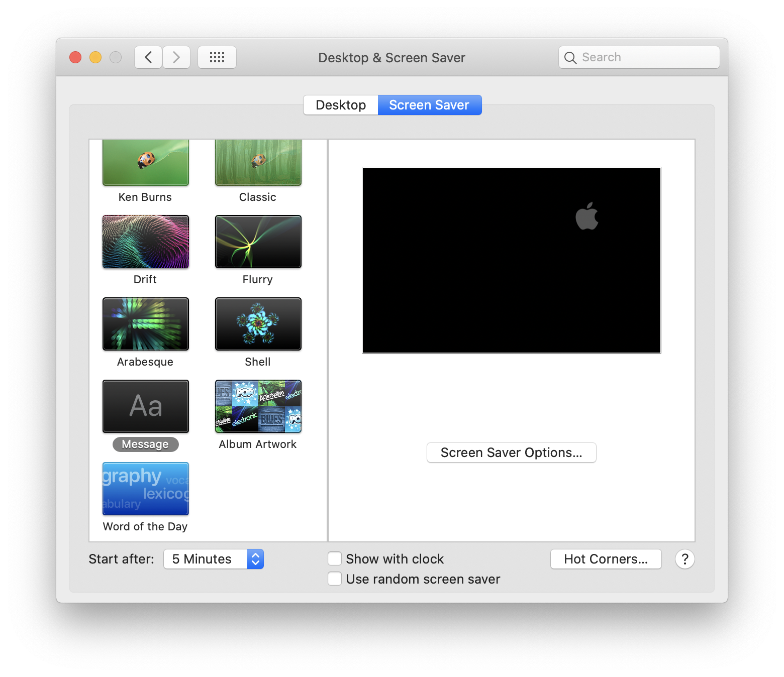Select the Album Artwork screen saver thumbnail
The image size is (784, 677).
pyautogui.click(x=258, y=406)
